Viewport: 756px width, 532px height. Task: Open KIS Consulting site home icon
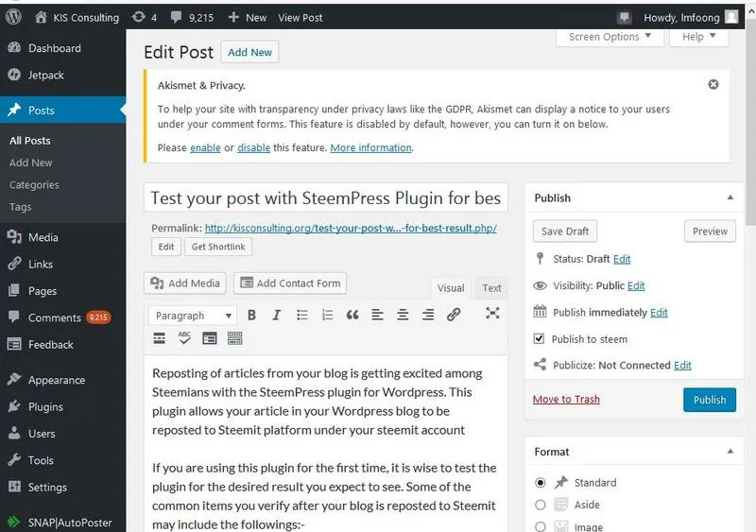(41, 17)
